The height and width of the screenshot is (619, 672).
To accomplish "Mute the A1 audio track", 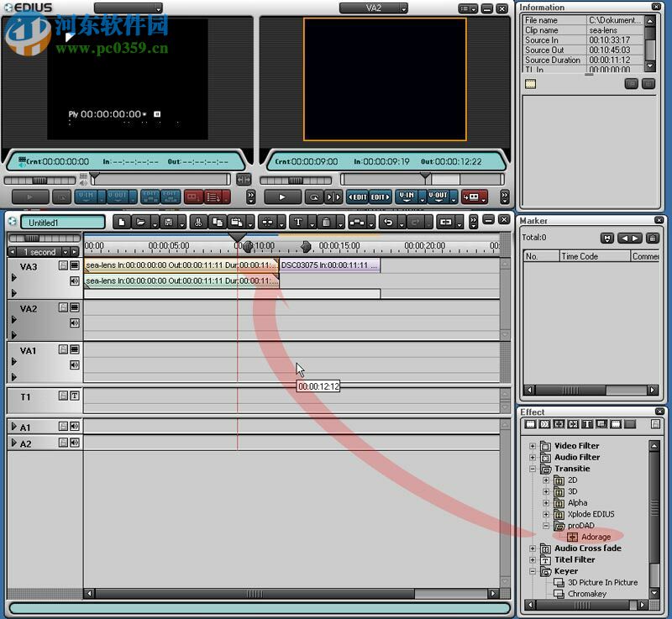I will tap(75, 426).
